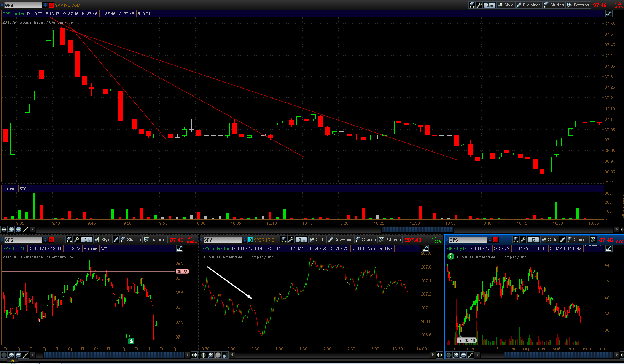Expand the SPY symbol dropdown

point(245,240)
